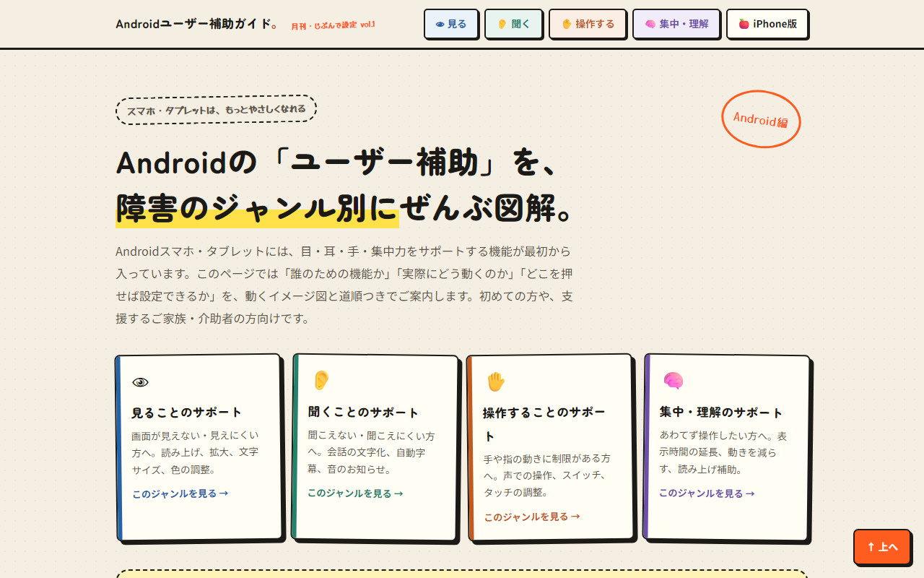The width and height of the screenshot is (924, 578).
Task: Click the hand icon in the 操作する tab
Action: 566,24
